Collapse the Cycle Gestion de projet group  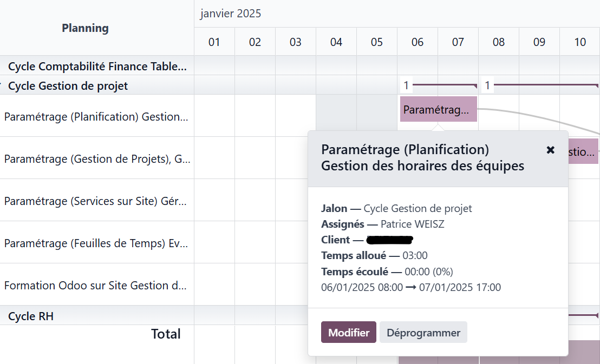point(68,85)
